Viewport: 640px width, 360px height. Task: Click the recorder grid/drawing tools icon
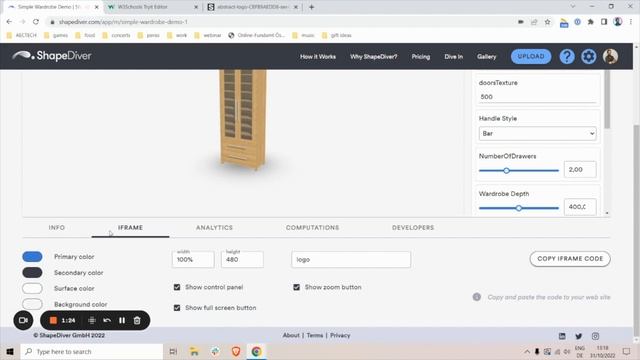click(x=92, y=320)
